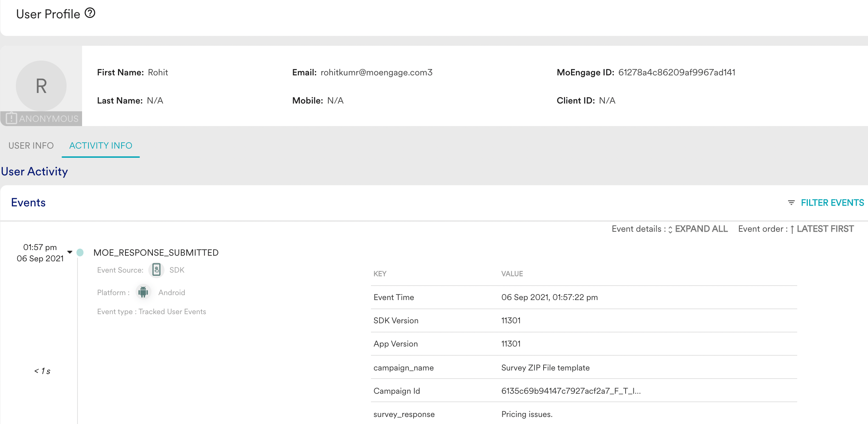The width and height of the screenshot is (868, 424).
Task: Click the expand/collapse arrows icon before EXPAND ALL
Action: tap(670, 230)
